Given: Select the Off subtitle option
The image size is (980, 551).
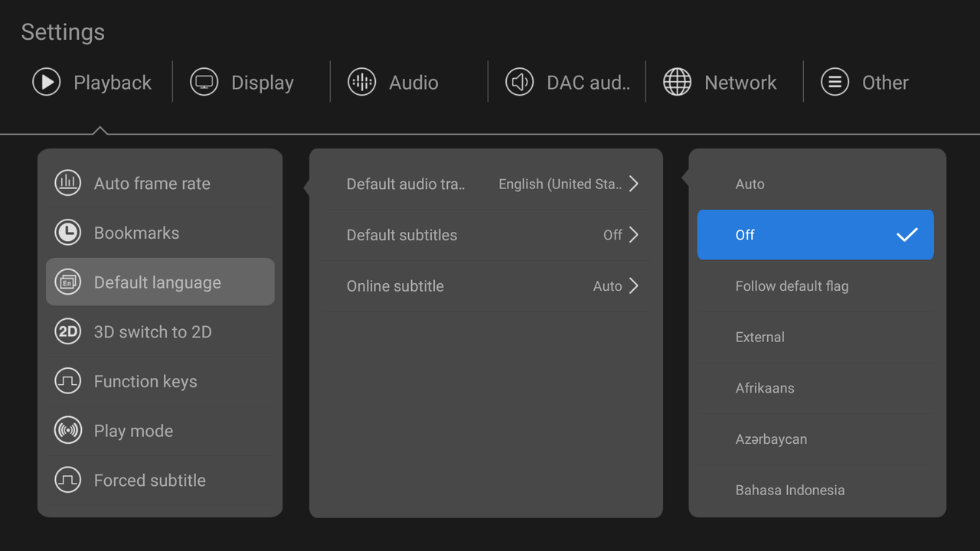Looking at the screenshot, I should click(x=815, y=235).
